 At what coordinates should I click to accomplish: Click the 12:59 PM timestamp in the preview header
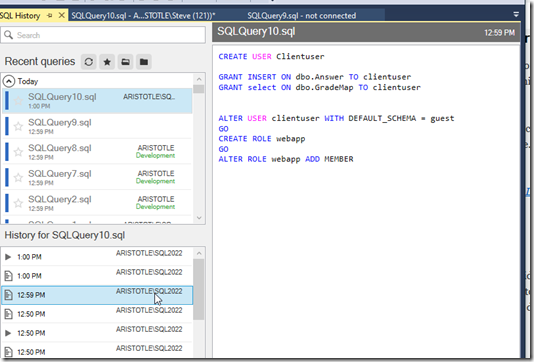click(x=499, y=33)
